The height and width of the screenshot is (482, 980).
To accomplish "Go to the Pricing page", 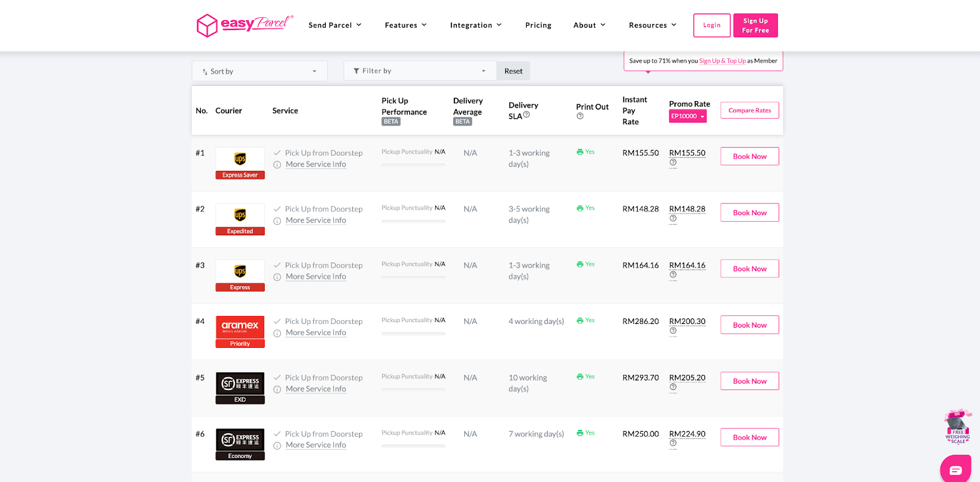I will point(538,25).
